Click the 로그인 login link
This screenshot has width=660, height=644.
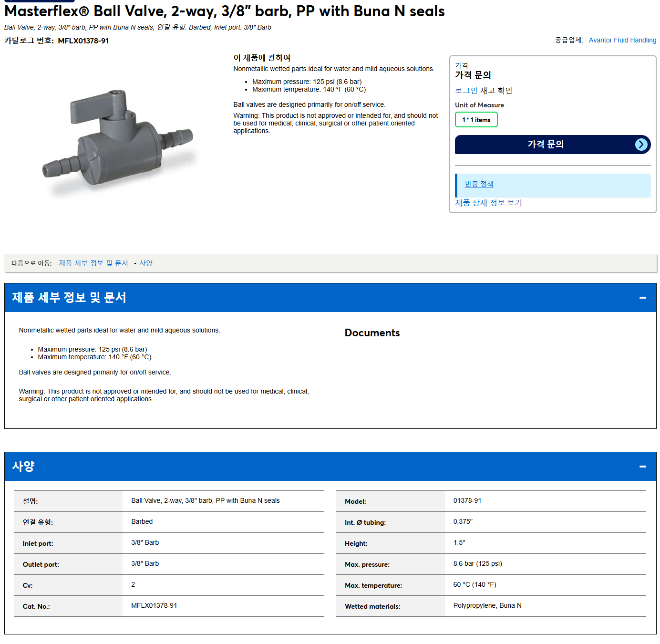coord(466,91)
